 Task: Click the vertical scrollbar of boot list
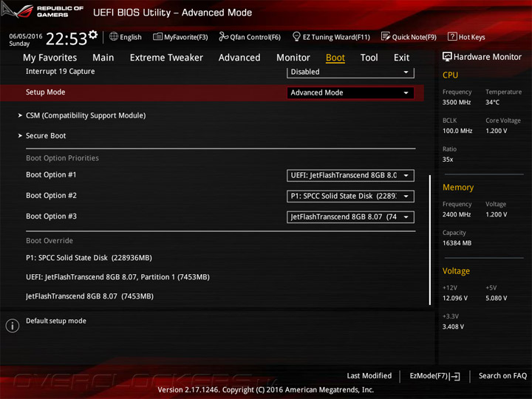click(x=430, y=240)
